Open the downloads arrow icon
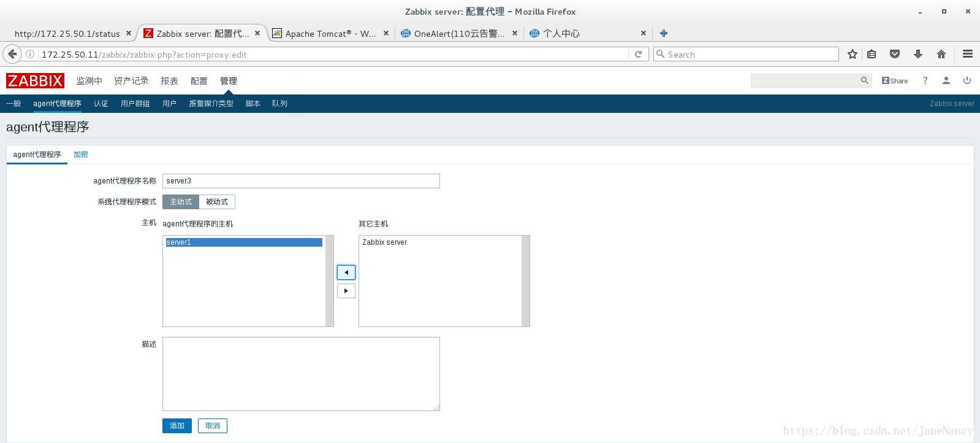 pyautogui.click(x=917, y=54)
